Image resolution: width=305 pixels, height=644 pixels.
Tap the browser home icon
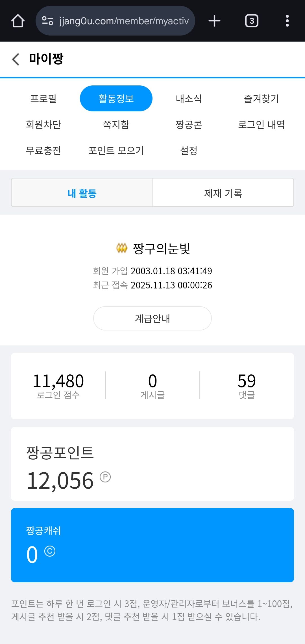(18, 21)
